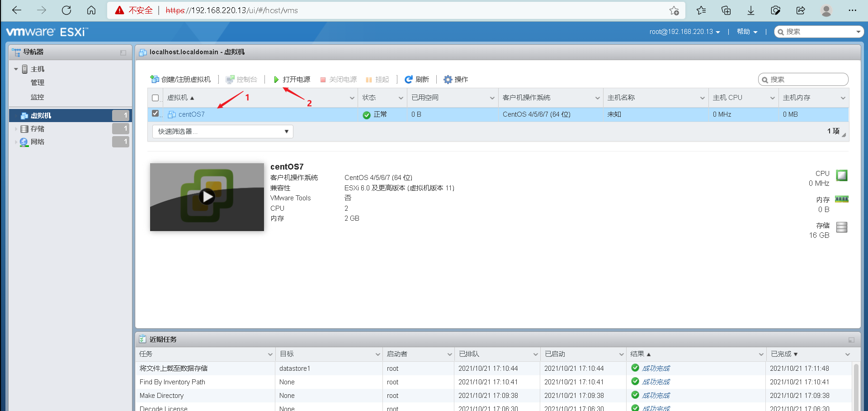Viewport: 868px width, 411px height.
Task: Click the insecure site warning triangle
Action: (119, 10)
